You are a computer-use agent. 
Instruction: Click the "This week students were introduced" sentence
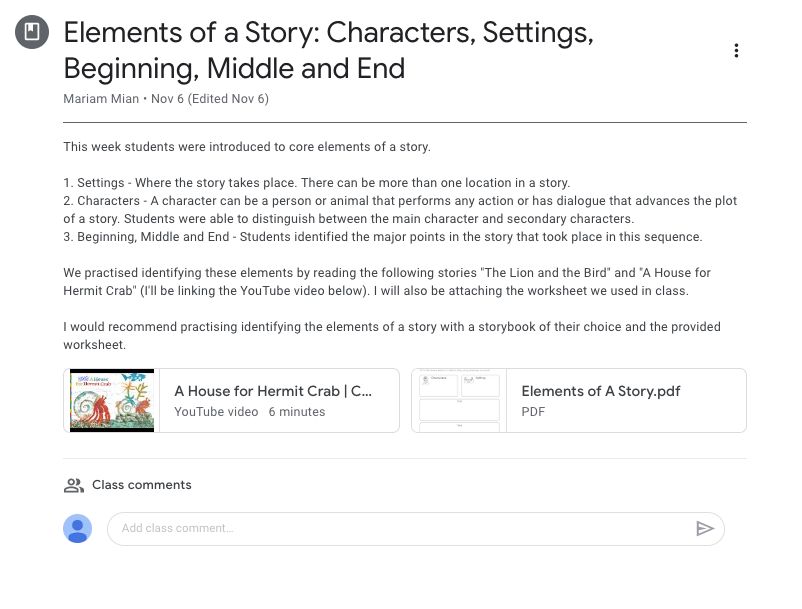pos(246,147)
